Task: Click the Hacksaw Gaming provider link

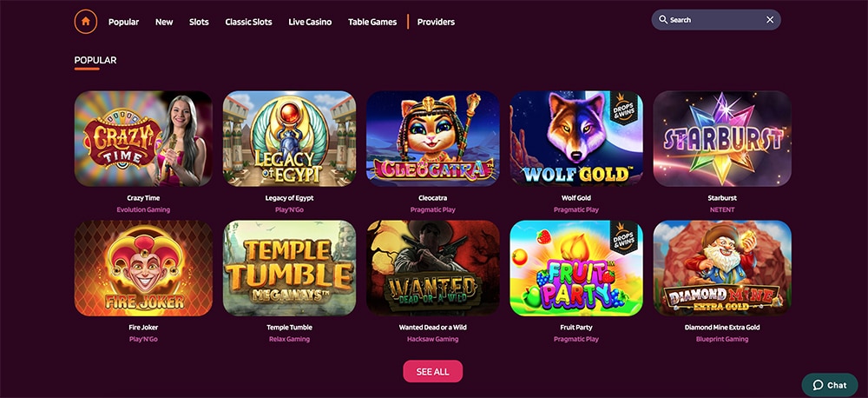Action: pos(433,339)
